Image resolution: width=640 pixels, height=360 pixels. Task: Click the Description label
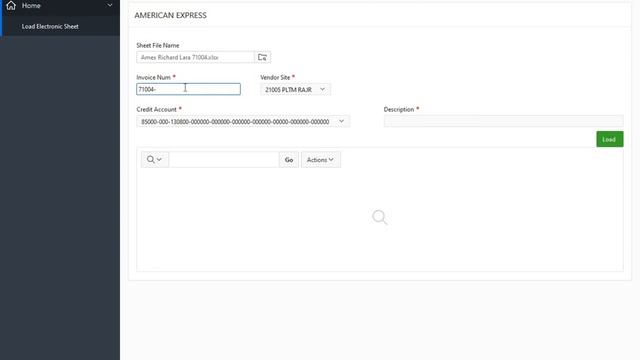tap(399, 109)
